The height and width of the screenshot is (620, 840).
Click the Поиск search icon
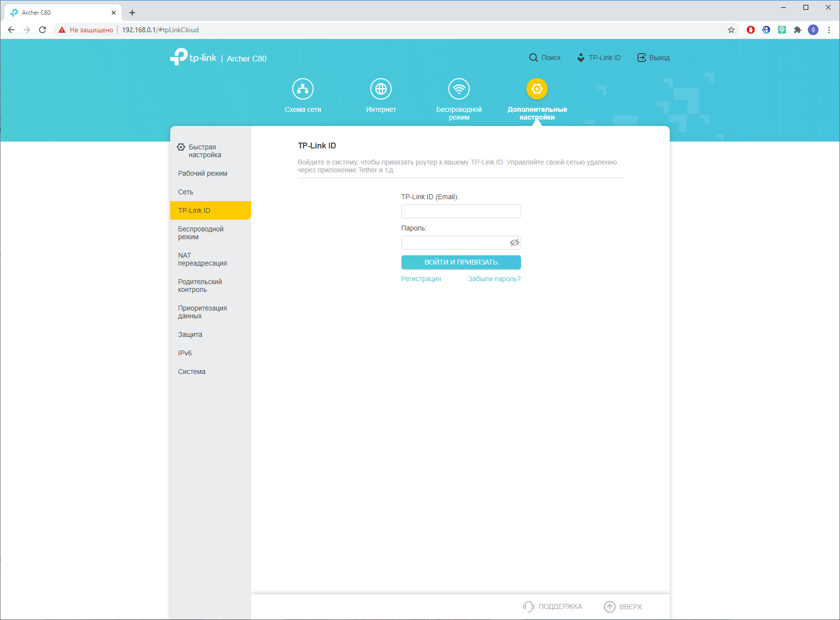pyautogui.click(x=533, y=58)
